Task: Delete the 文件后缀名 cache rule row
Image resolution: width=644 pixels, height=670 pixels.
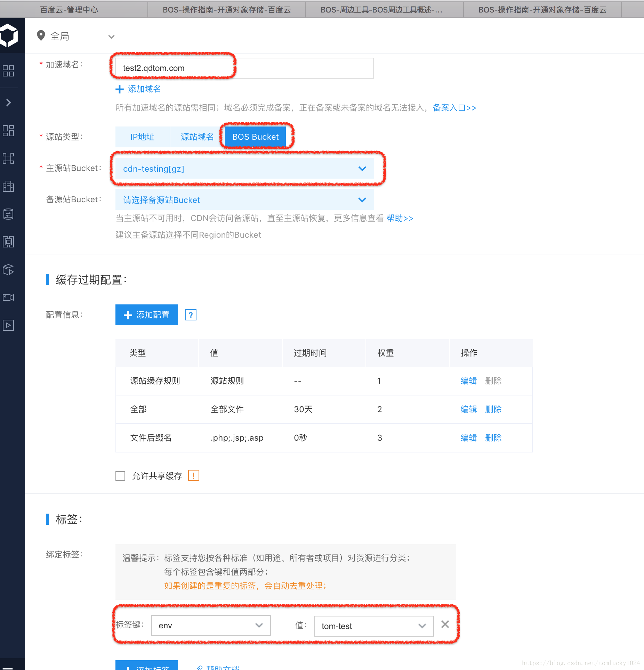Action: coord(493,438)
